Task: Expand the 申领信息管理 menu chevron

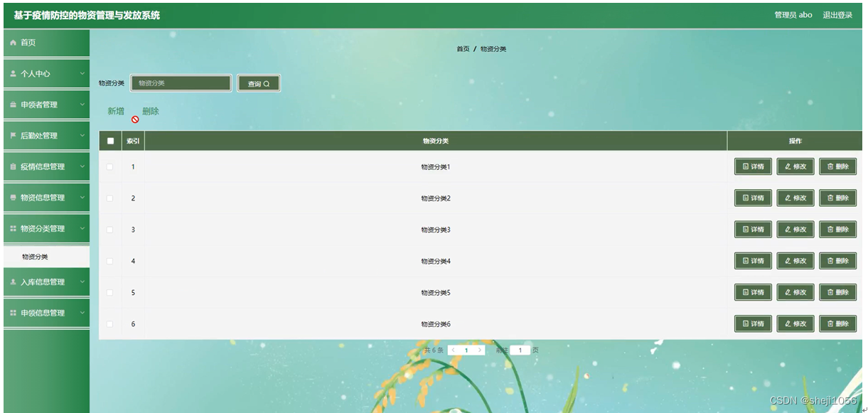Action: coord(82,313)
